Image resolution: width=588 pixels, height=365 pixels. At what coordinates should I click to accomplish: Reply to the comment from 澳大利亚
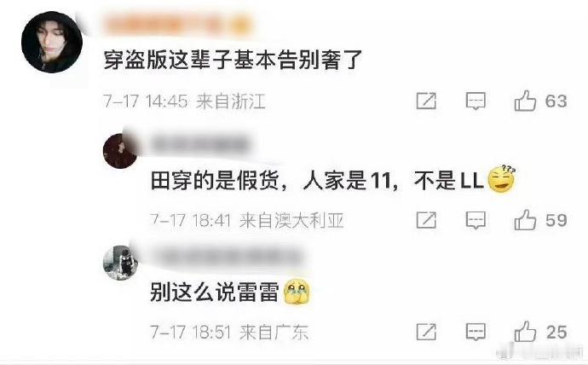(x=476, y=220)
